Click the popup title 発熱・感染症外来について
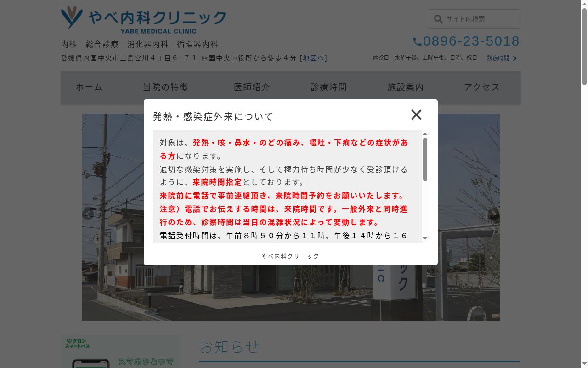 coord(213,116)
